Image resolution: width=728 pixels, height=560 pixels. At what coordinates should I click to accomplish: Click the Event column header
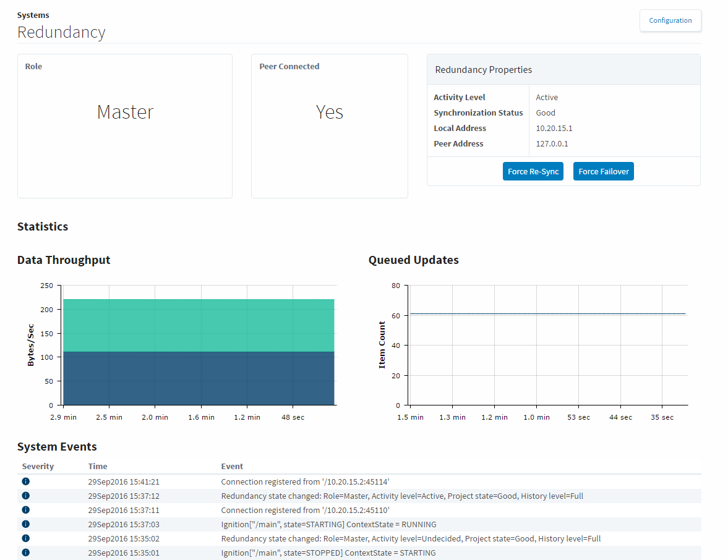pos(232,467)
